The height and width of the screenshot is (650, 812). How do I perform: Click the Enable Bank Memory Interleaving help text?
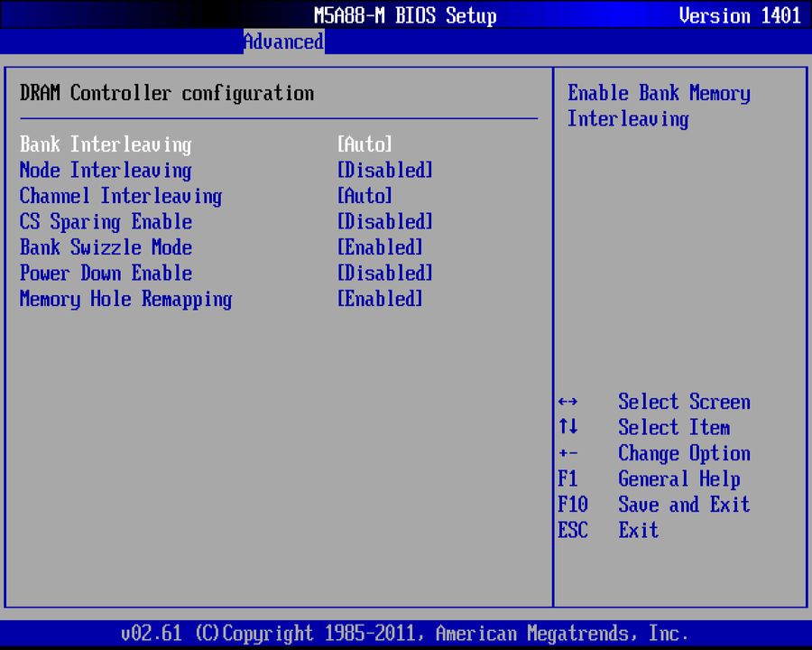coord(659,107)
